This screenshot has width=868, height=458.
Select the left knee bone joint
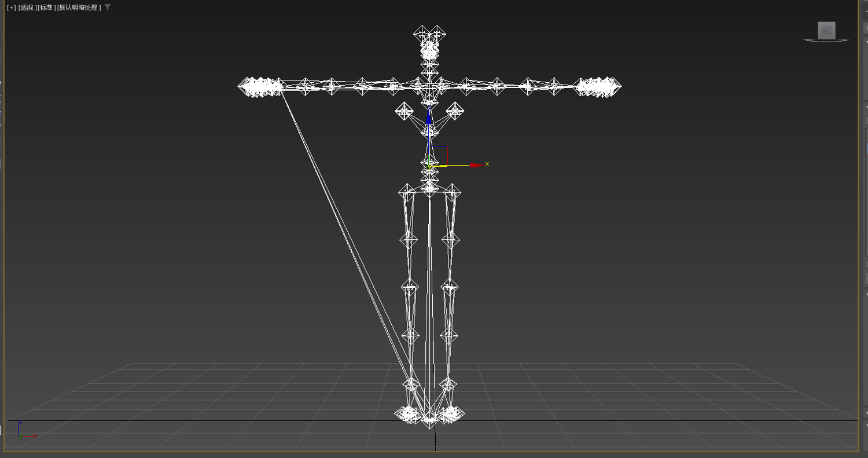tap(410, 286)
